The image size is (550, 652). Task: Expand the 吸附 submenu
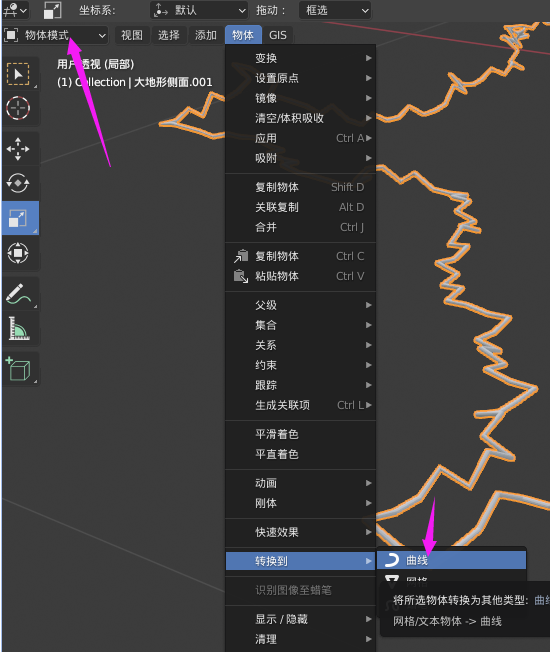click(301, 158)
